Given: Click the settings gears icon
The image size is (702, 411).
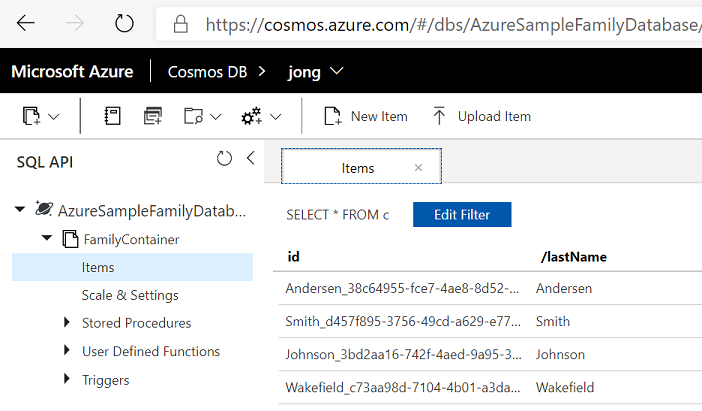Looking at the screenshot, I should (251, 117).
